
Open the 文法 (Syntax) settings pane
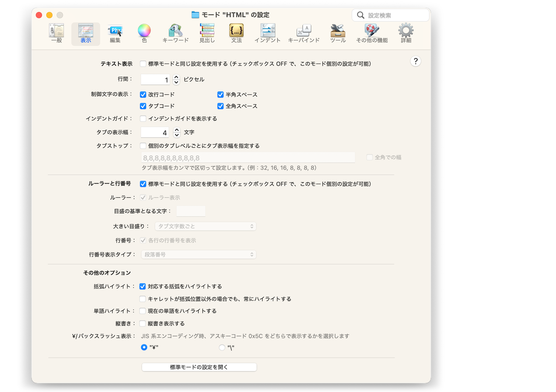tap(236, 33)
